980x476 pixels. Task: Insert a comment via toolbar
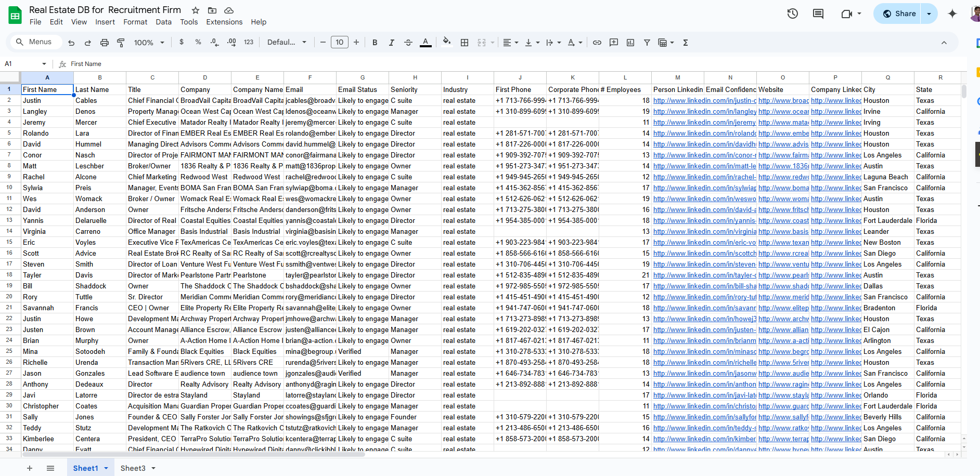click(x=614, y=43)
